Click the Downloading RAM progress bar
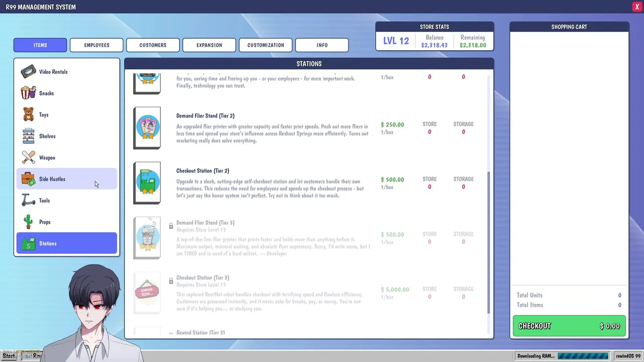Screen dimensions: 644x362 pos(583,356)
